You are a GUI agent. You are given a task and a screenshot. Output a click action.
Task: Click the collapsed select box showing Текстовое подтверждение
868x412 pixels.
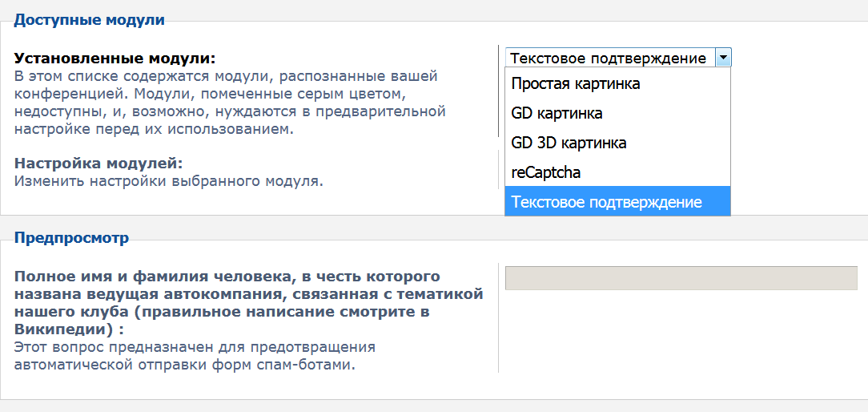tap(609, 58)
